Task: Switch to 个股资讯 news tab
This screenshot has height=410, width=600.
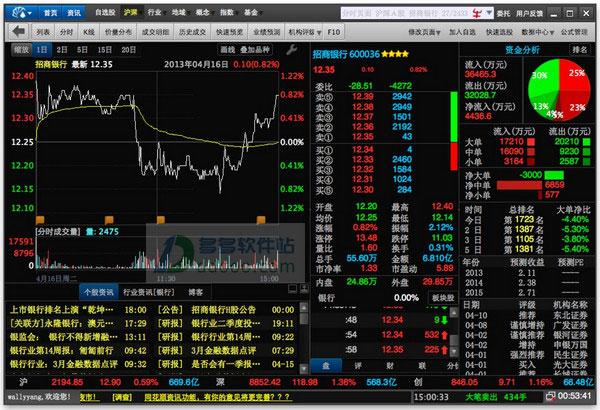Action: tap(99, 292)
